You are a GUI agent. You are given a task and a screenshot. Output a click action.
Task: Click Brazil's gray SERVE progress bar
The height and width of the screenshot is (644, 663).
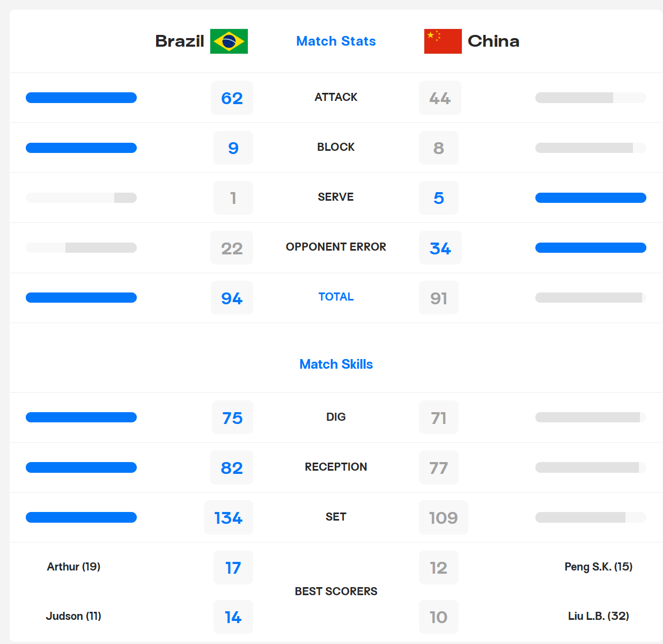tap(81, 197)
